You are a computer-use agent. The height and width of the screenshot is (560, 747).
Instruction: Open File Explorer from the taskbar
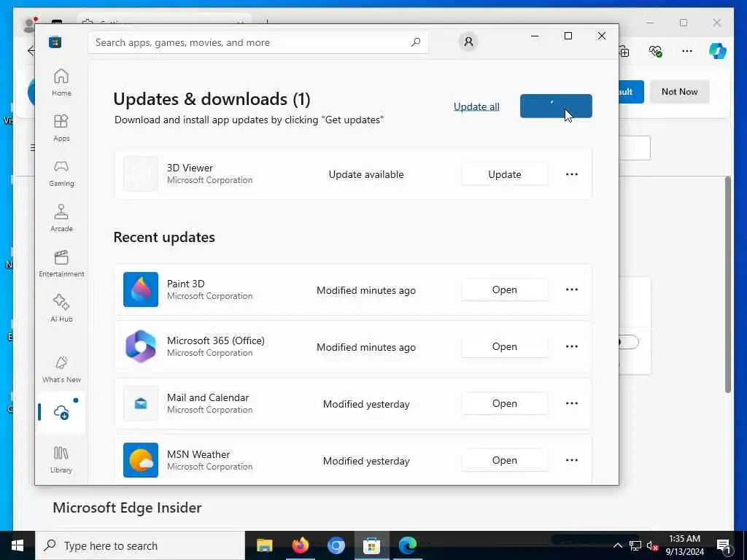264,545
